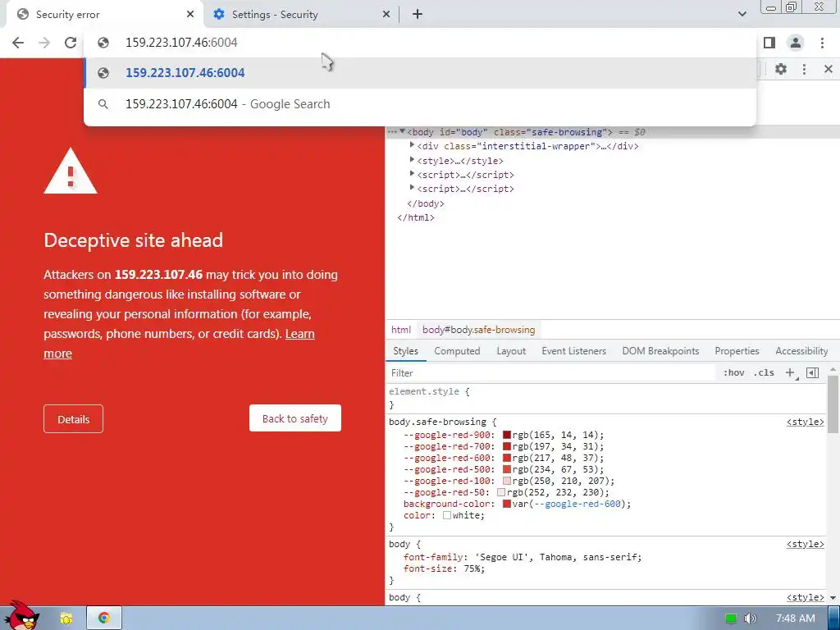Select the Security error tab
The width and height of the screenshot is (840, 630).
point(104,15)
